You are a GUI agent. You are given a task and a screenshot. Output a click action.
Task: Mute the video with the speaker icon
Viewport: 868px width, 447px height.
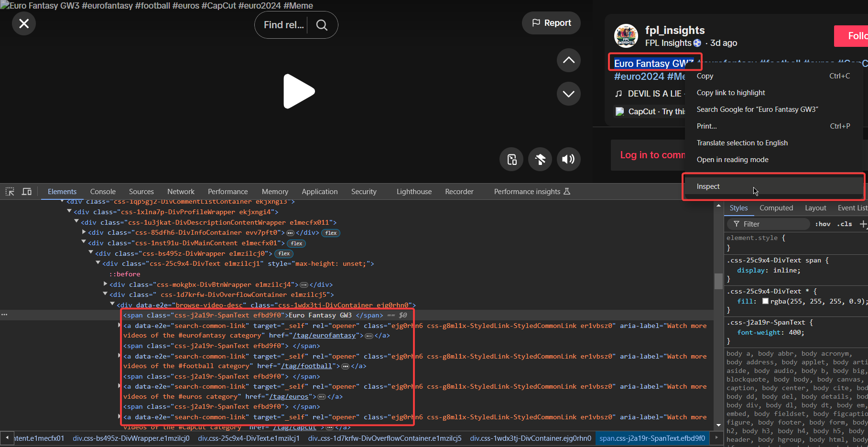click(x=568, y=159)
